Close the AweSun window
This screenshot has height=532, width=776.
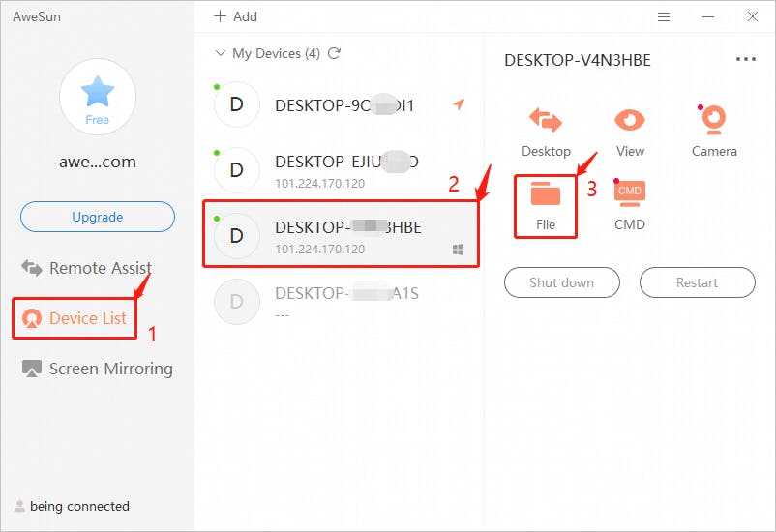(752, 16)
